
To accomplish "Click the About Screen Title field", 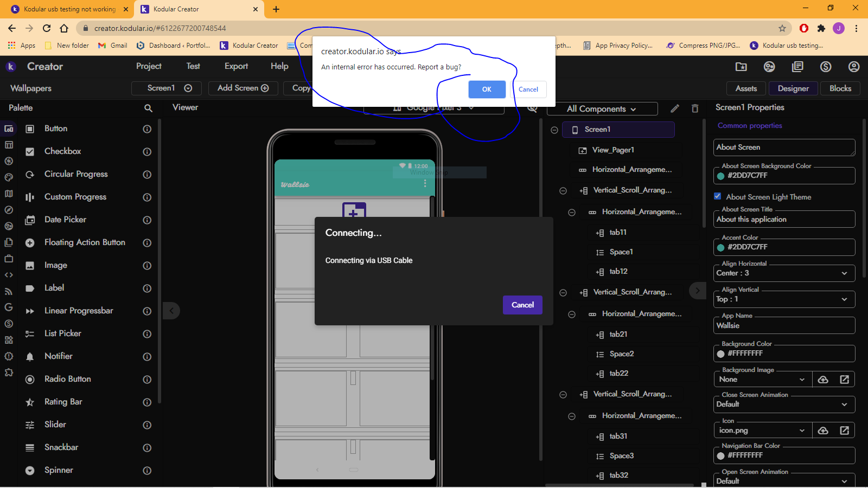I will pos(784,219).
